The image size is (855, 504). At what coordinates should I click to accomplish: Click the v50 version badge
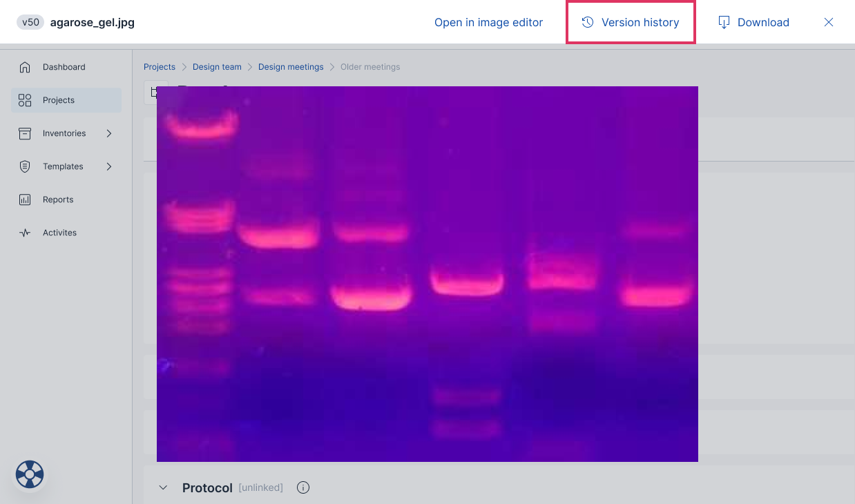coord(30,22)
